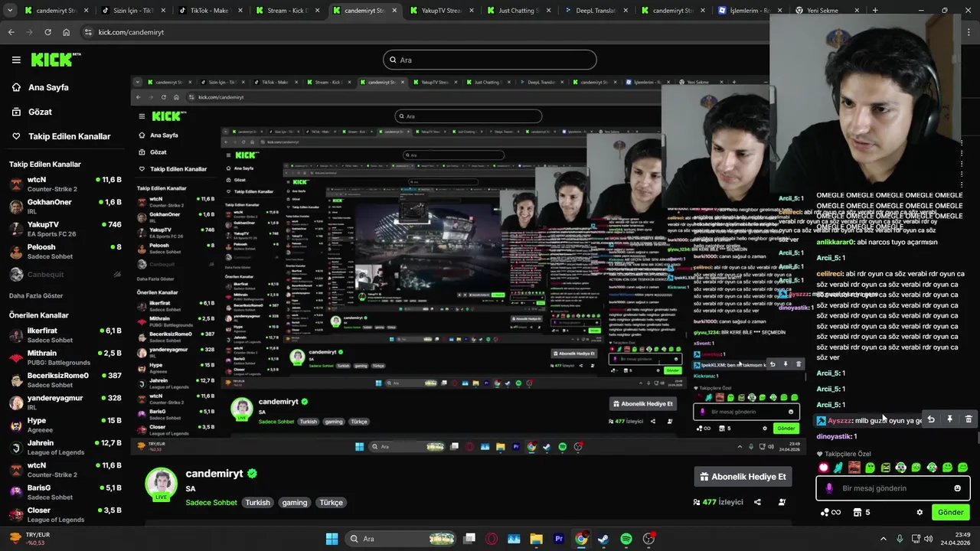This screenshot has height=551, width=980.
Task: Delete the hovered Ayszzz chat message via trash icon
Action: (x=969, y=419)
